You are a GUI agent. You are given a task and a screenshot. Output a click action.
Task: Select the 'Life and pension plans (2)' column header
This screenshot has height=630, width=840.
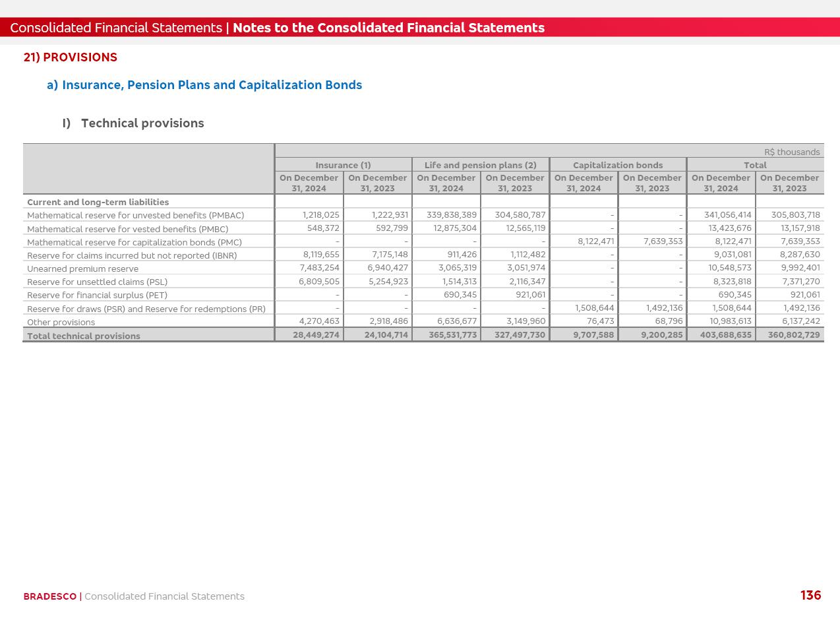tap(480, 165)
